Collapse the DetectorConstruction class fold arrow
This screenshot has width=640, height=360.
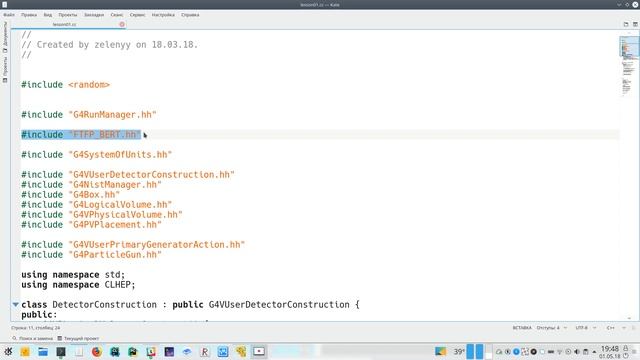pyautogui.click(x=16, y=304)
